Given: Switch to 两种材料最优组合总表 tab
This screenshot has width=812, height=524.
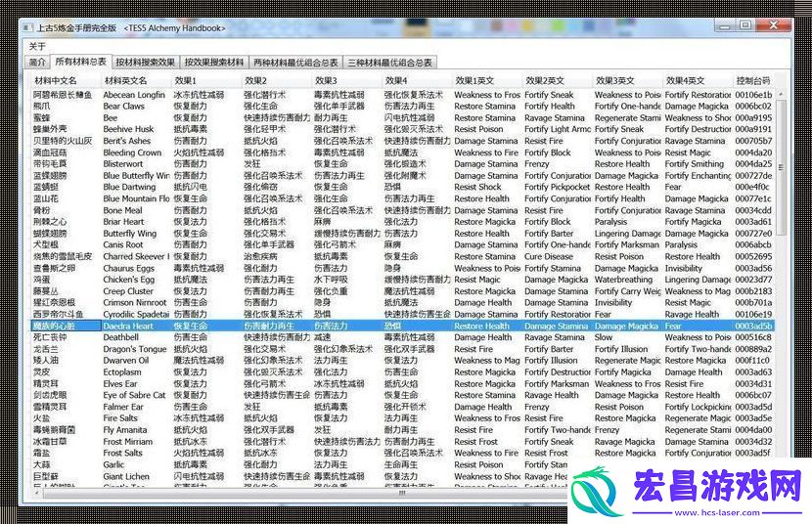Looking at the screenshot, I should 295,62.
